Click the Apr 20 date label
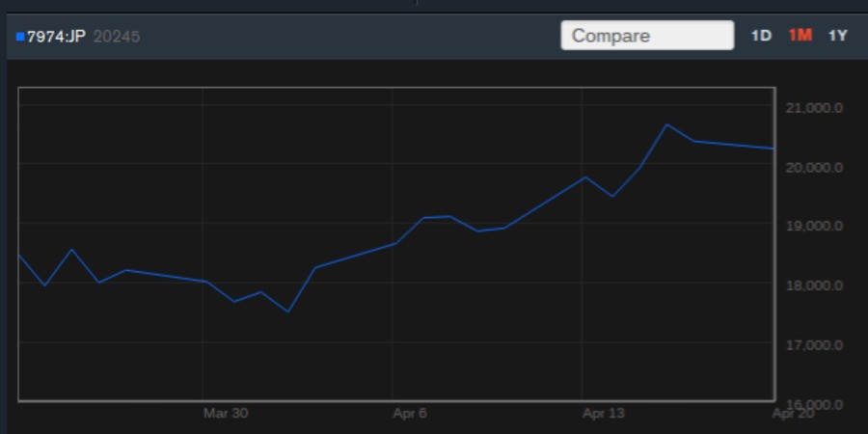The image size is (868, 434). [x=794, y=414]
